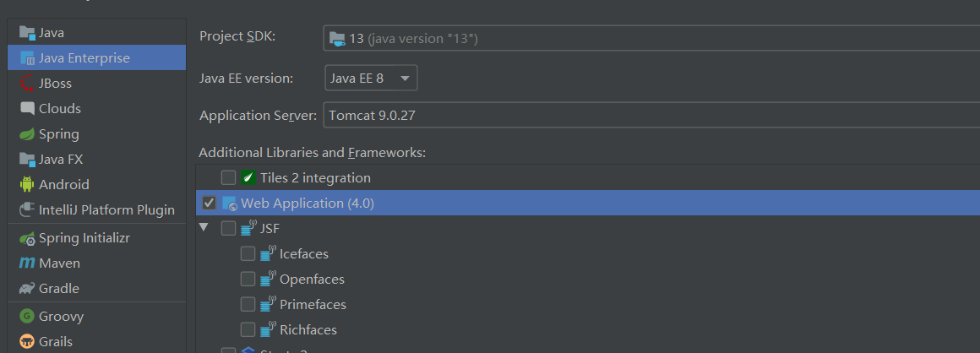Select IntelliJ Platform Plugin option
This screenshot has width=980, height=353.
coord(106,209)
